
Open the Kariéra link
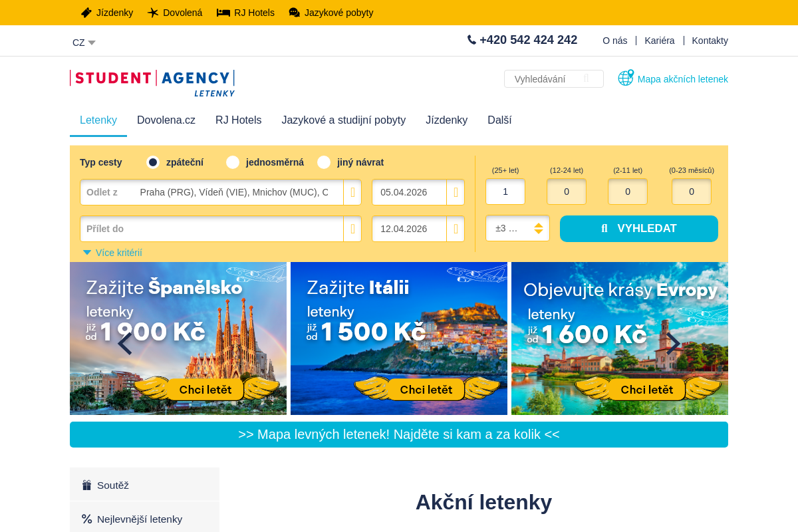click(x=660, y=41)
